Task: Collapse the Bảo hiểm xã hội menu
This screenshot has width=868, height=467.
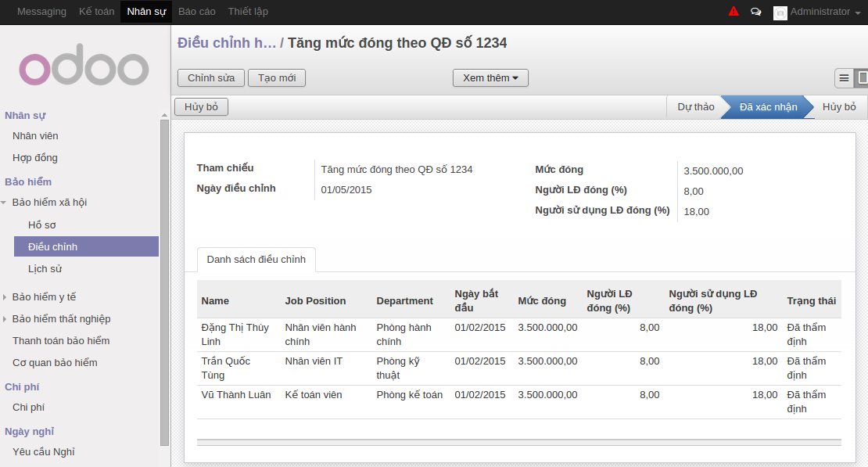Action: 5,203
